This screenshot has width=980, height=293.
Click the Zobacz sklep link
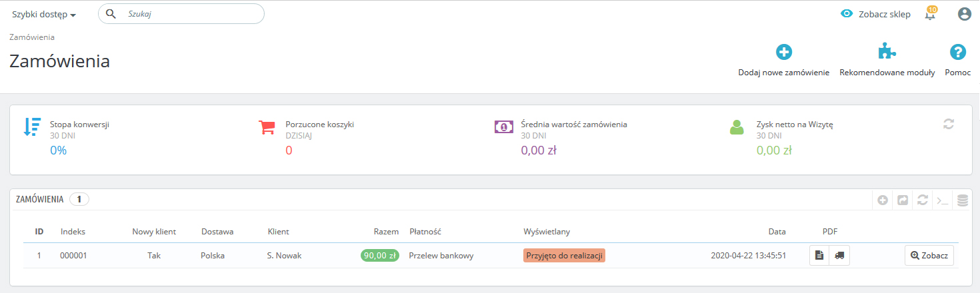click(x=876, y=14)
